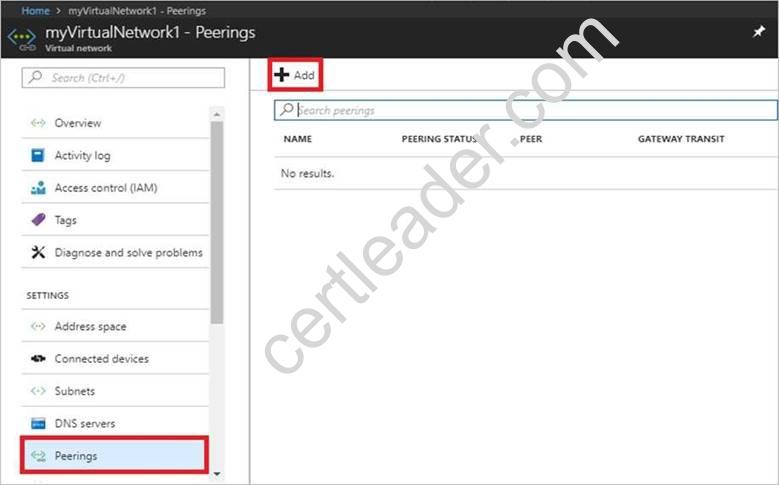Sort by PEER column header
The height and width of the screenshot is (485, 779).
point(531,139)
